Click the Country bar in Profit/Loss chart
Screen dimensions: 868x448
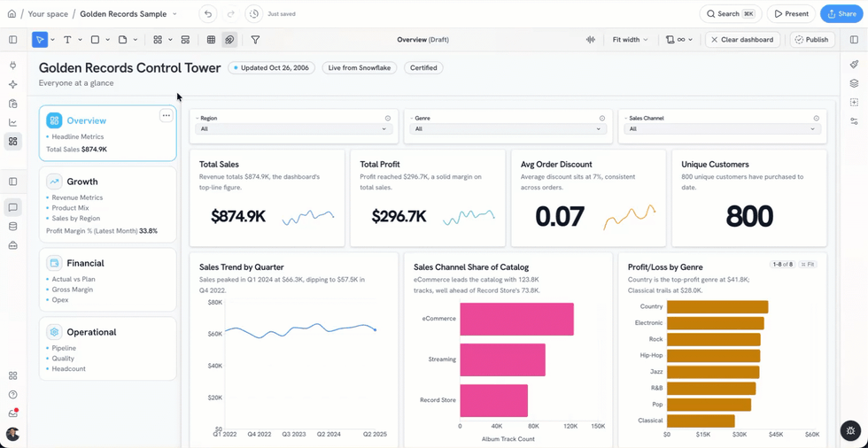pos(717,307)
